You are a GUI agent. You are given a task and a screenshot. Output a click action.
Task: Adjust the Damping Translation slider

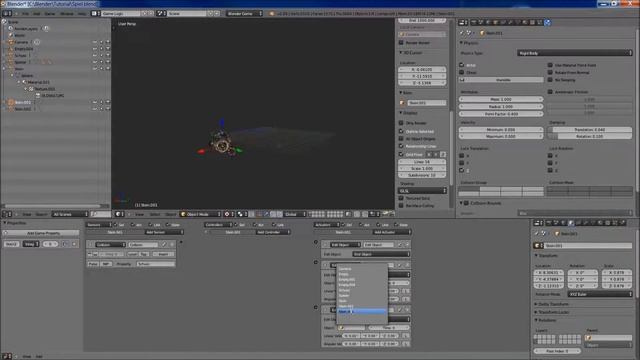tap(590, 130)
